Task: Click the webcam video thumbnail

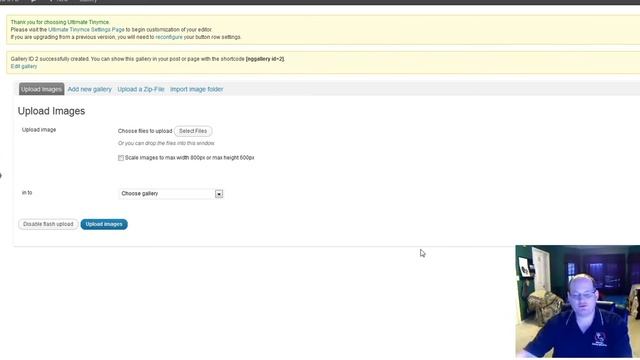Action: pos(578,302)
